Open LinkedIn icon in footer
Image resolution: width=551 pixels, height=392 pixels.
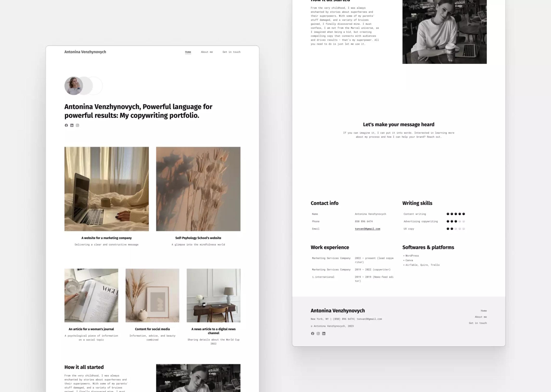point(324,333)
